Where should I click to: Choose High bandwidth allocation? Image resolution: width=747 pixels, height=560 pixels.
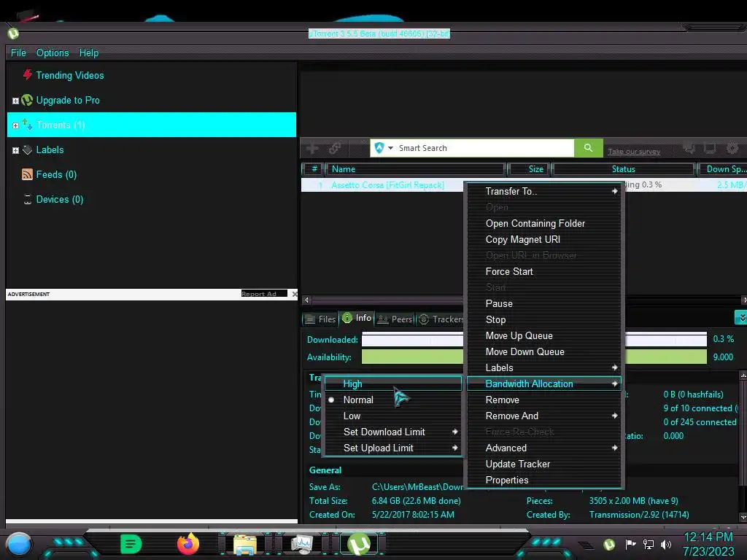pos(393,384)
